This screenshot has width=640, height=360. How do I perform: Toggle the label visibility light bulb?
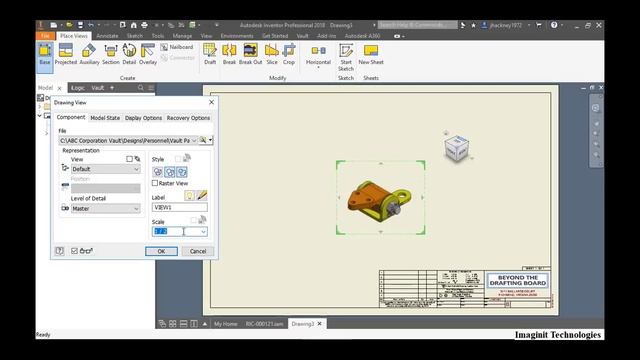[189, 195]
